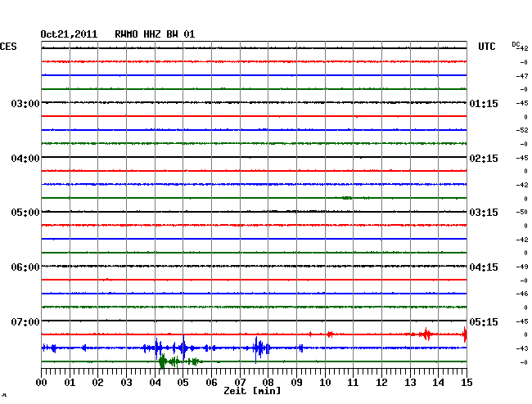This screenshot has width=532, height=404.
Task: Click the "04" minute axis label
Action: pyautogui.click(x=155, y=383)
